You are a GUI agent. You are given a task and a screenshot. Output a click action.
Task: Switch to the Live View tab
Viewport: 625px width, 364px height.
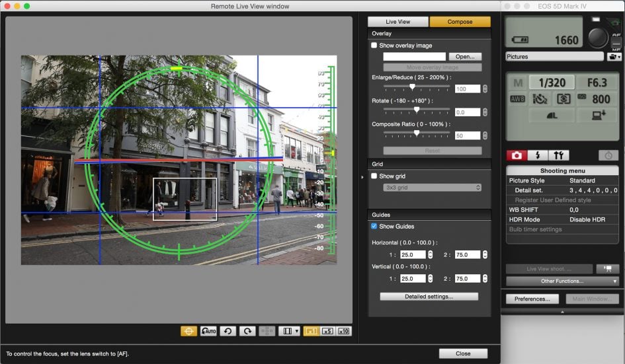(x=398, y=22)
